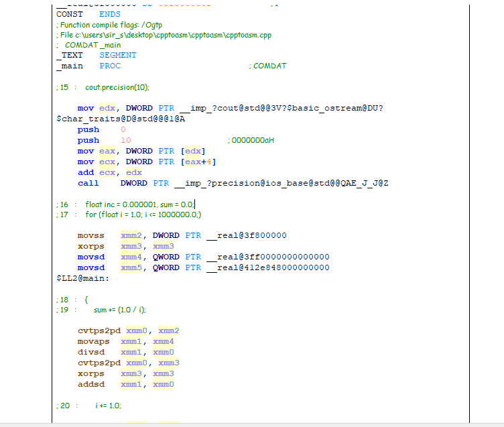The image size is (504, 427).
Task: Click the _main procedure name before PROC
Action: click(70, 66)
